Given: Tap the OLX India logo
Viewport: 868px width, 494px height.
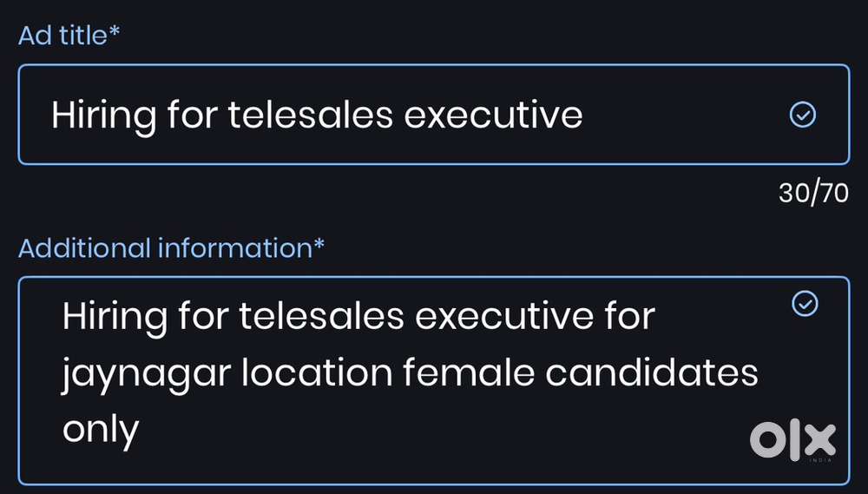Looking at the screenshot, I should 792,441.
